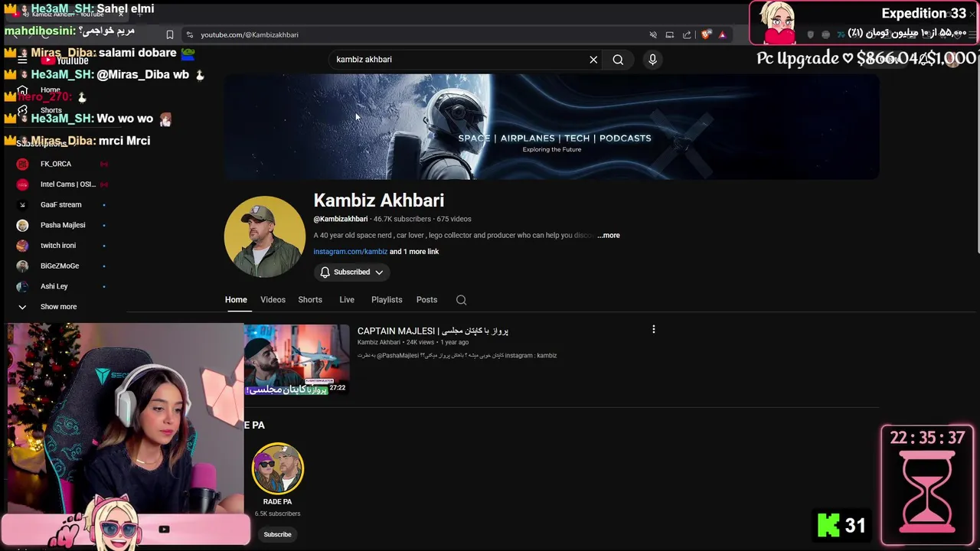The image size is (980, 551).
Task: Subscribe to the RADE PA channel
Action: 277,535
